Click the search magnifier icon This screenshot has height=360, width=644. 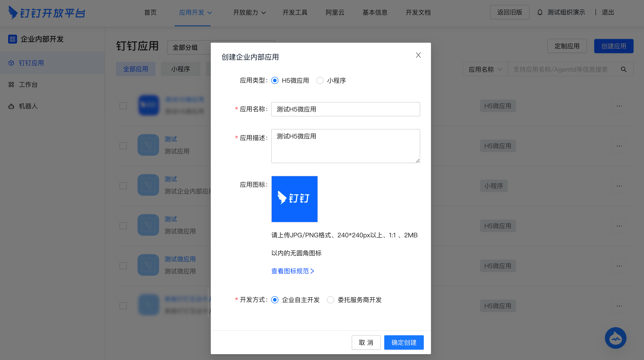(624, 69)
